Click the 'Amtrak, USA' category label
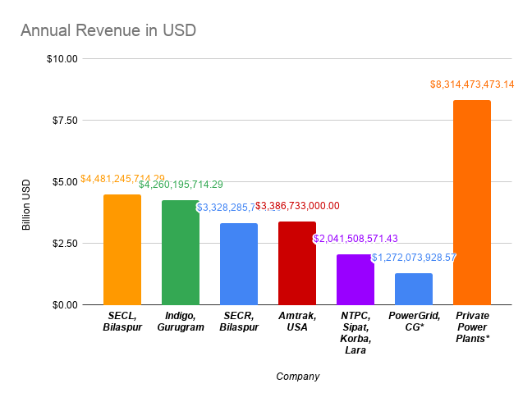 (x=297, y=322)
